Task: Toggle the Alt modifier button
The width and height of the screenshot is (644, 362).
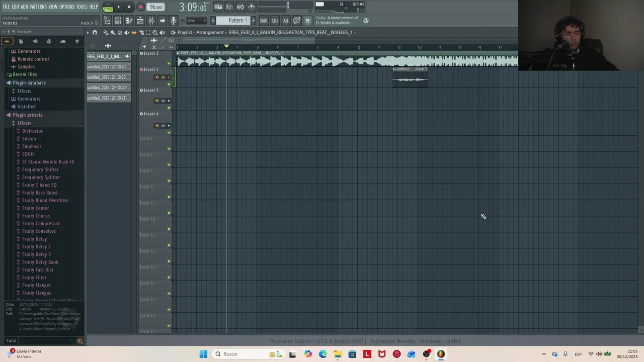Action: point(285,21)
